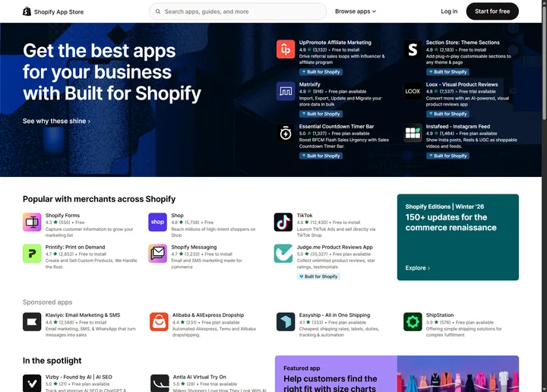
Task: Open Klaviyo app icon
Action: 32,321
